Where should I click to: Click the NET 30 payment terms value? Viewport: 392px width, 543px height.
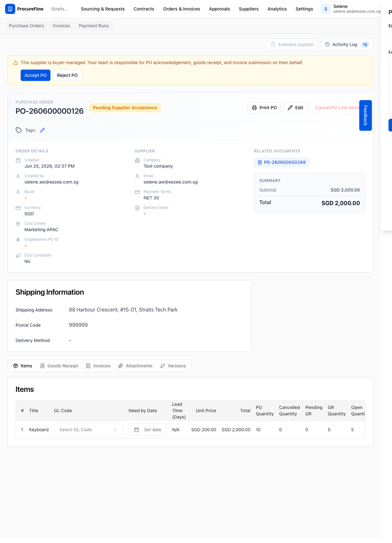click(151, 198)
